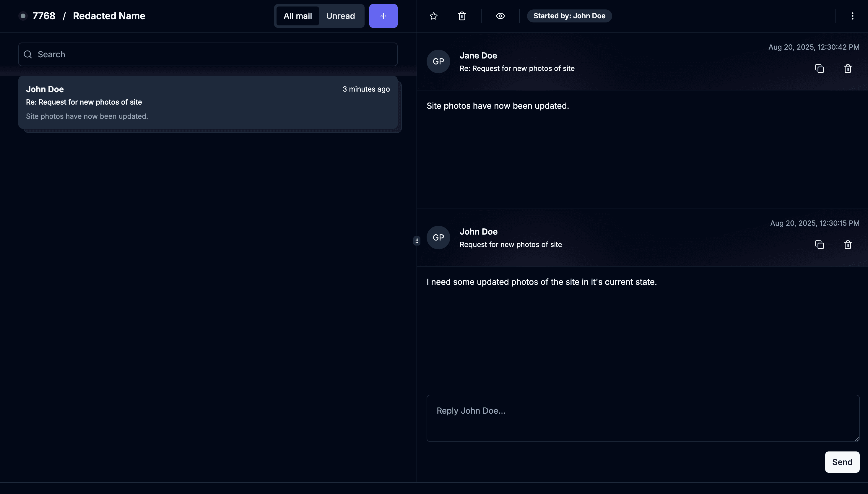
Task: Copy Jane Doe's reply message
Action: click(820, 69)
